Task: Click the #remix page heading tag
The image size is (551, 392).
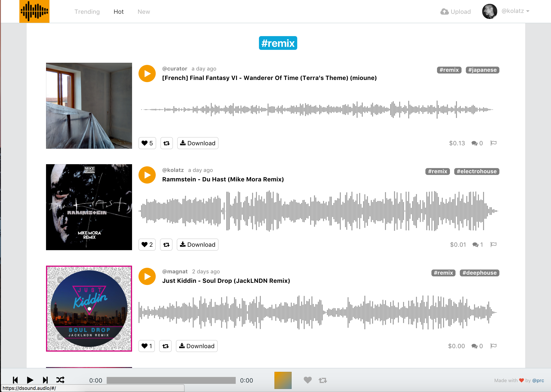Action: pyautogui.click(x=278, y=43)
